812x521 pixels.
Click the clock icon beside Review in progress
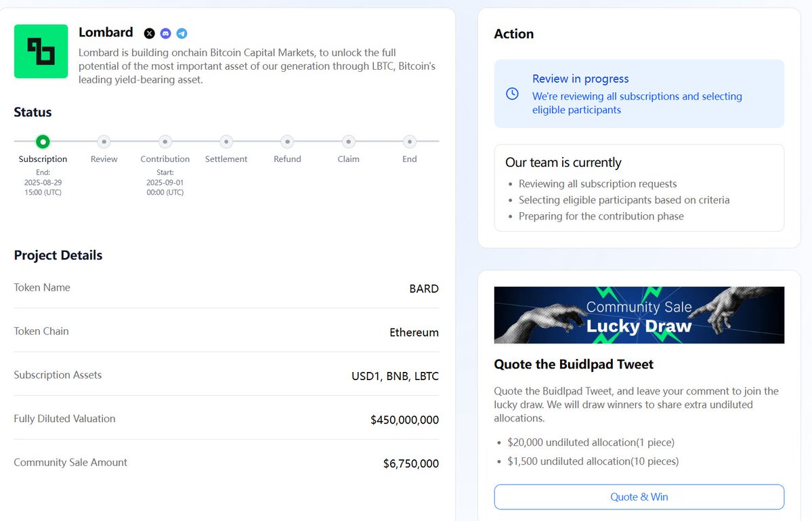click(512, 93)
